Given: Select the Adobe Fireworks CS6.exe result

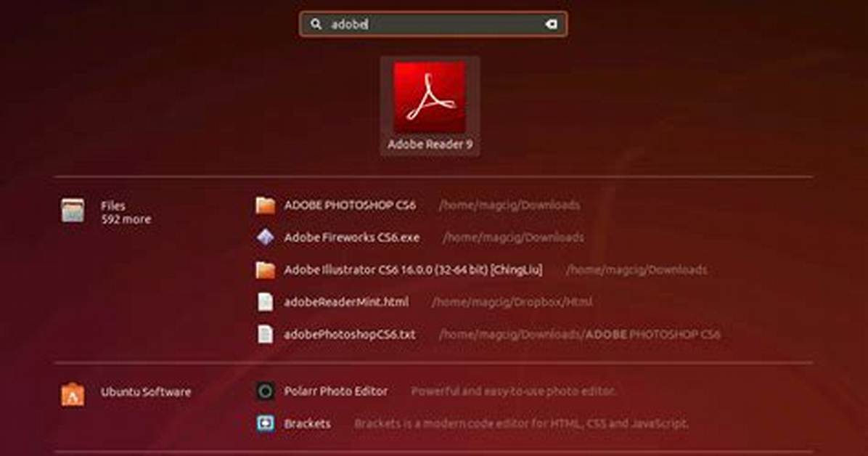Looking at the screenshot, I should point(351,237).
